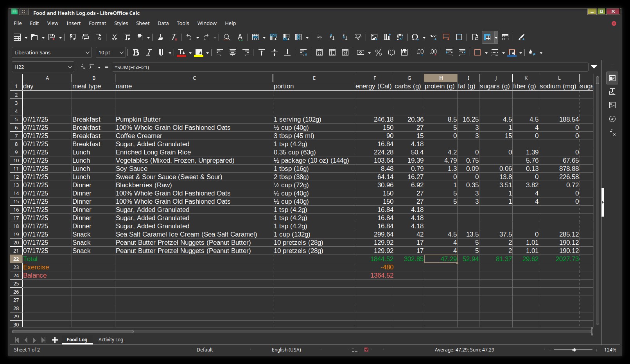Open the Navigator from the sidebar
Image resolution: width=630 pixels, height=364 pixels.
tap(613, 119)
